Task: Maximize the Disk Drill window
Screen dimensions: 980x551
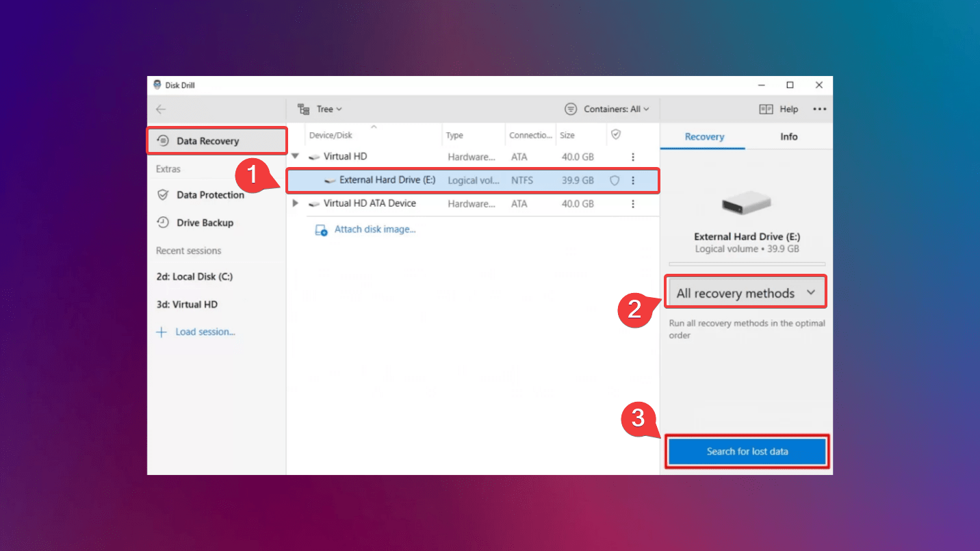Action: point(790,85)
